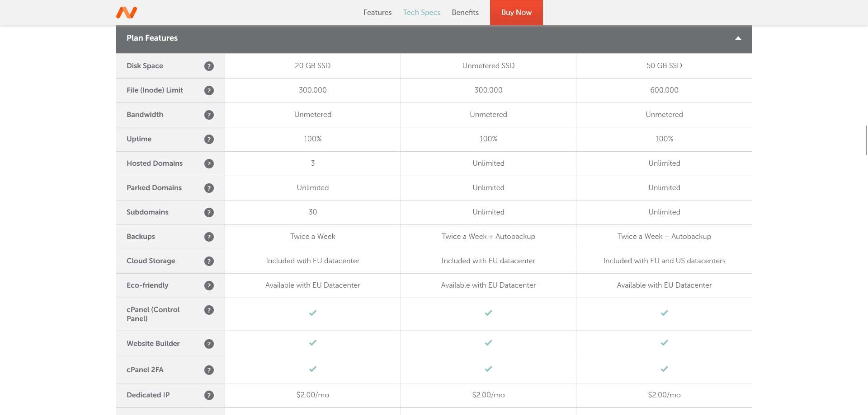Click the Website Builder help icon
868x415 pixels.
coord(209,344)
